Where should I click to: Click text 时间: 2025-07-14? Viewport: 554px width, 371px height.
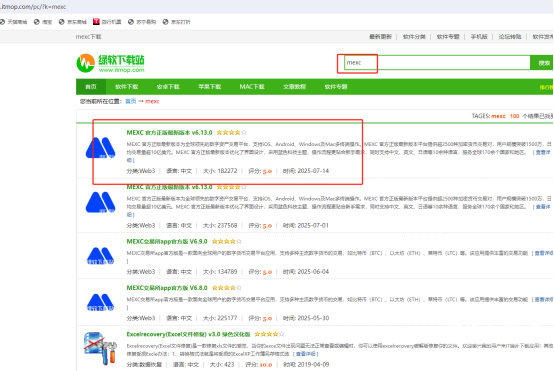coord(306,171)
